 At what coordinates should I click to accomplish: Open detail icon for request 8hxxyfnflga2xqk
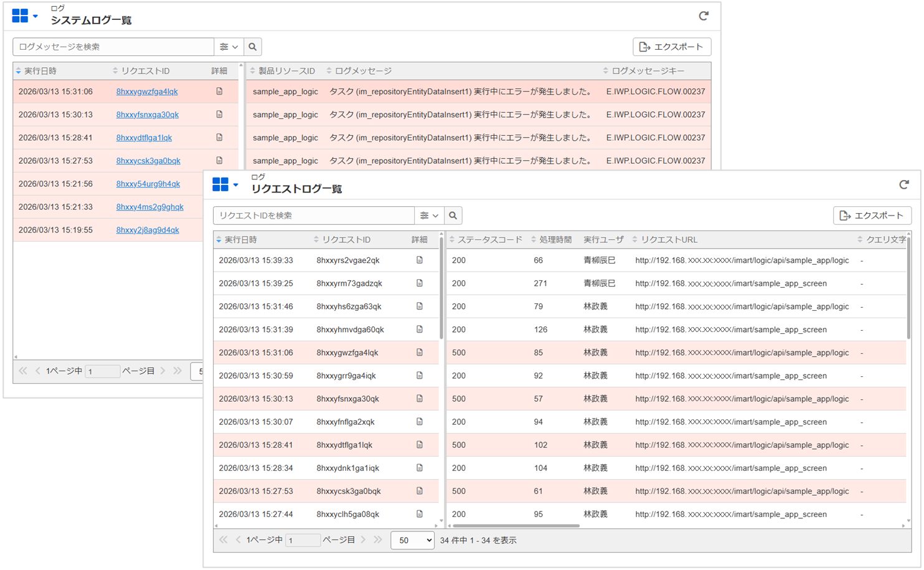coord(420,422)
